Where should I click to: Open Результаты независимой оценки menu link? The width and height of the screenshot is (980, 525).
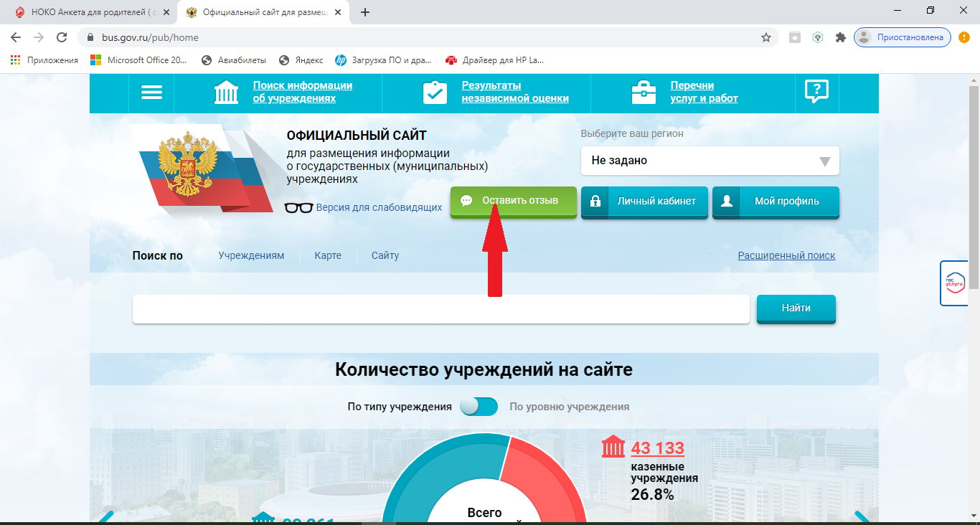(515, 92)
